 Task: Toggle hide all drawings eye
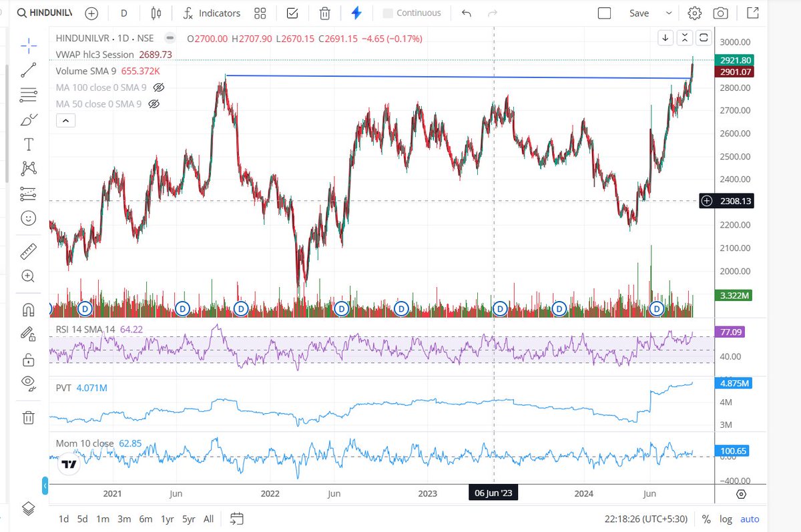(x=28, y=383)
